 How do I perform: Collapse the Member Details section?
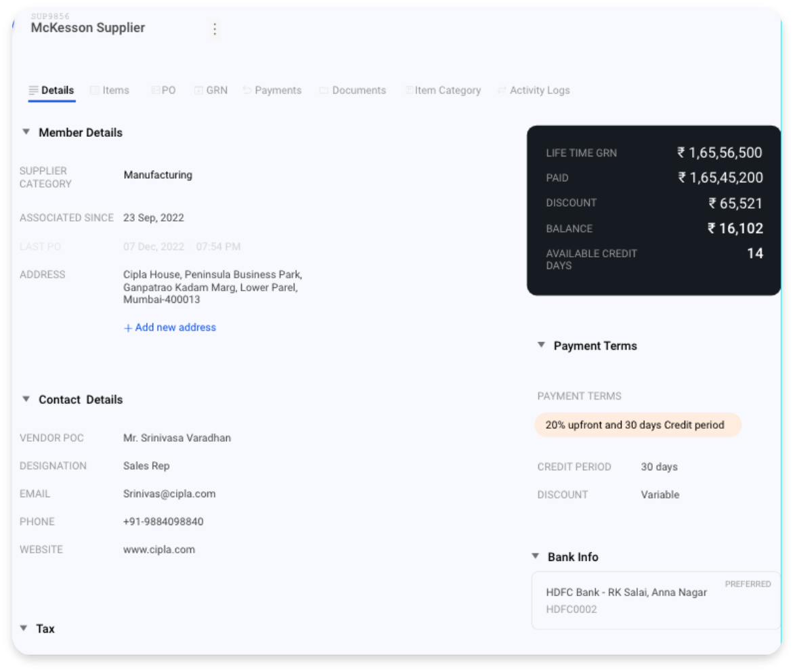coord(26,132)
